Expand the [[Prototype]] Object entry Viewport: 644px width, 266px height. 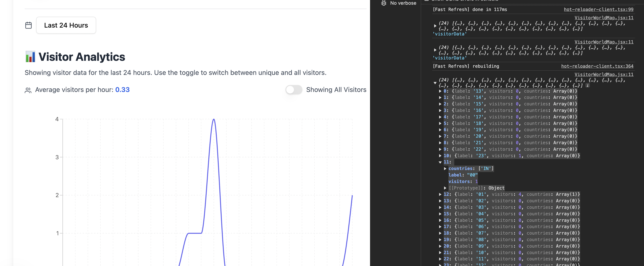[x=445, y=188]
